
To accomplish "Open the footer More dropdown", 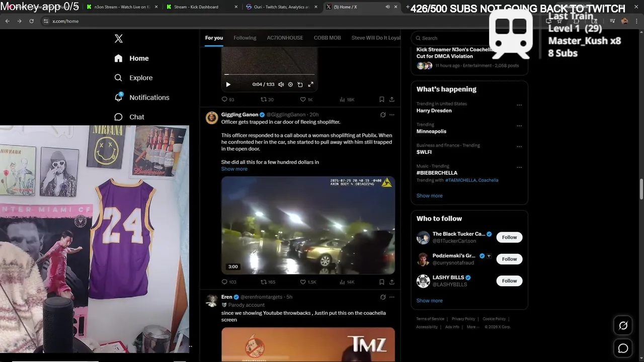I will pyautogui.click(x=472, y=327).
